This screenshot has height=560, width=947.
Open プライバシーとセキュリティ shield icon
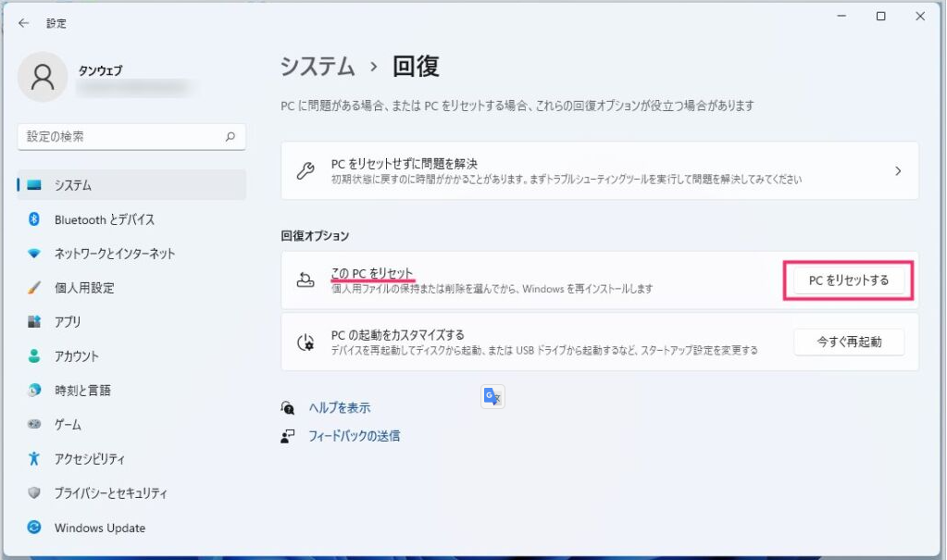[34, 493]
